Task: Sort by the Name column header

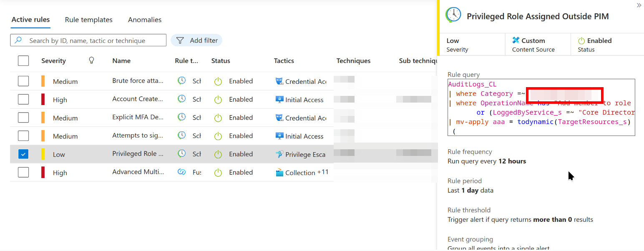Action: [121, 61]
